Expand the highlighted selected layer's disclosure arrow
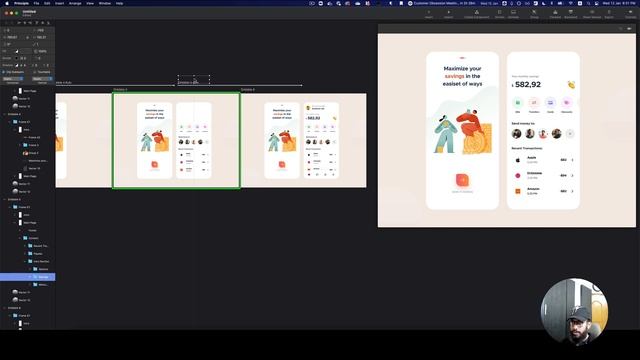Image resolution: width=640 pixels, height=360 pixels. (x=30, y=277)
